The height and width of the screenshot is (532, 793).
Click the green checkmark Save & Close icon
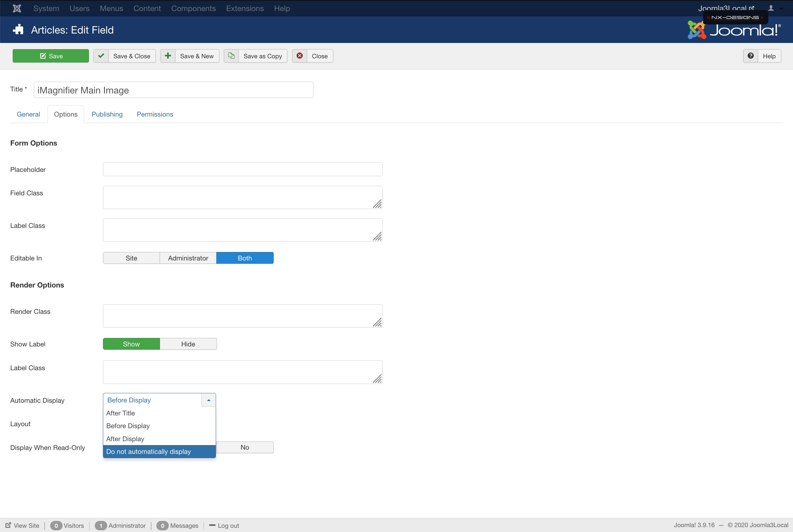tap(101, 56)
